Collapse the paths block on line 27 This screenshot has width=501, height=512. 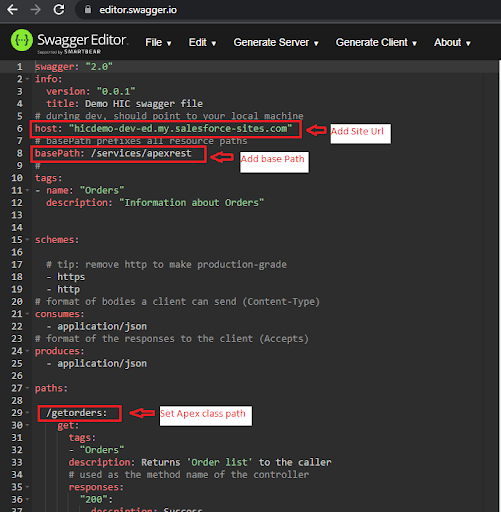[27, 388]
